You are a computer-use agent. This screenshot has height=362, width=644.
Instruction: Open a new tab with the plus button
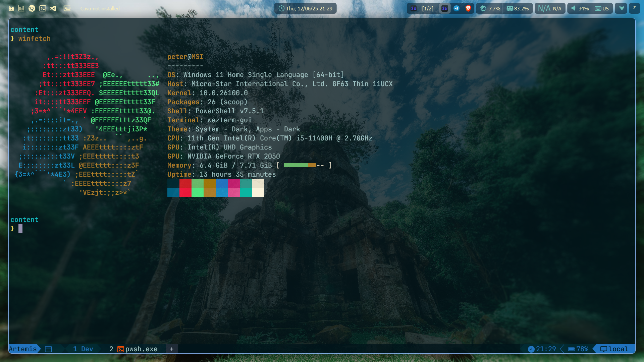point(172,349)
